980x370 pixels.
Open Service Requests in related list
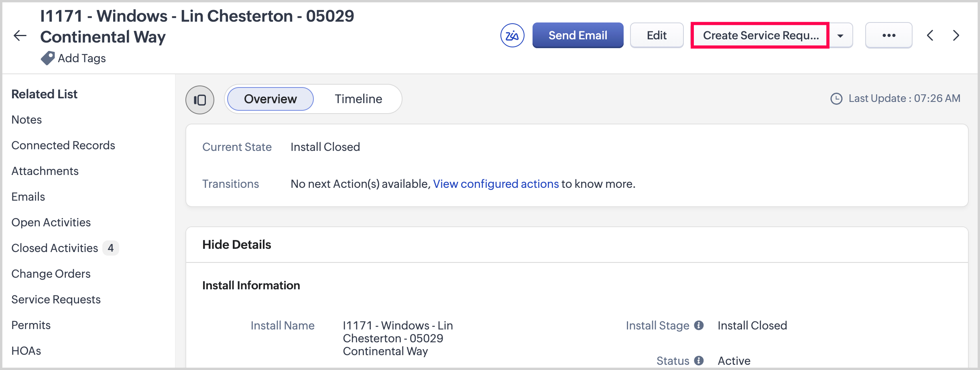pyautogui.click(x=56, y=299)
